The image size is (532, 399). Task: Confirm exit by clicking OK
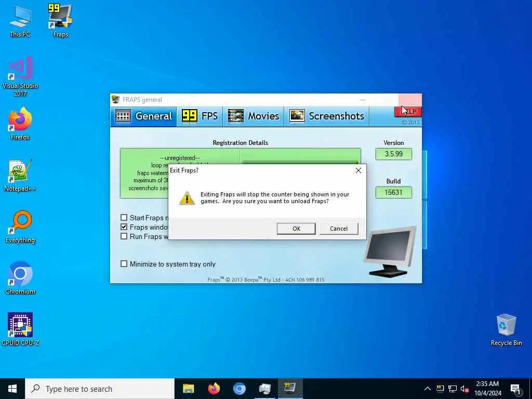pyautogui.click(x=296, y=229)
